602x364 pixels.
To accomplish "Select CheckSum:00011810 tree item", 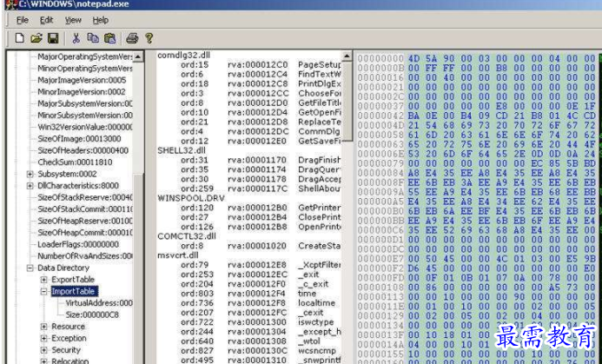I will 75,162.
